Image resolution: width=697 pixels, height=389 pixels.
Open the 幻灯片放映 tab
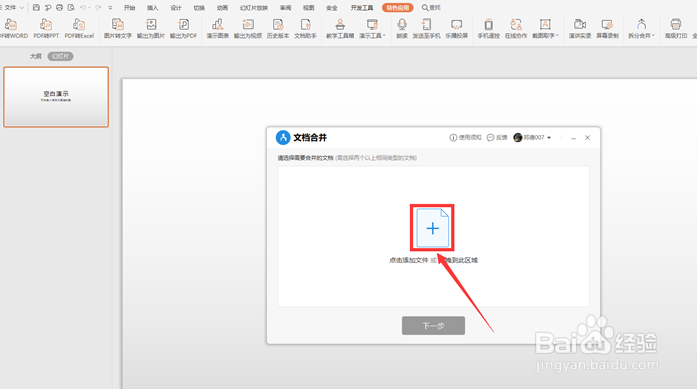[254, 8]
